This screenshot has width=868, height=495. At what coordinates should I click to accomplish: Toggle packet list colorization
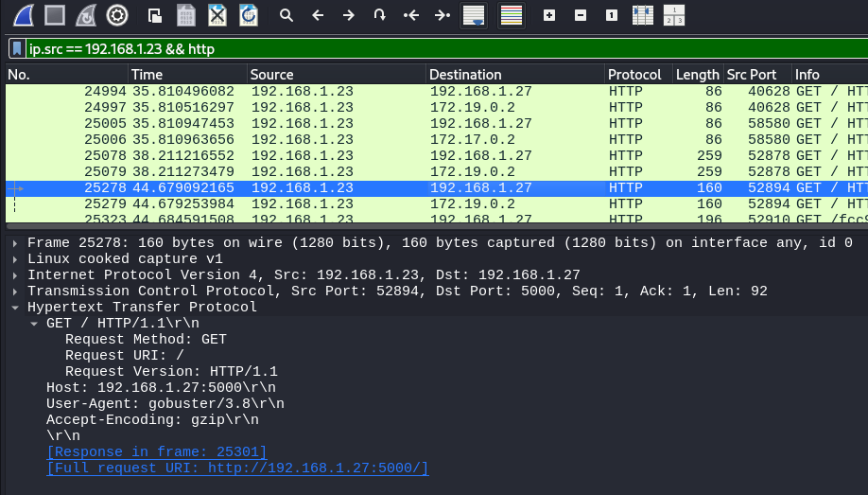coord(511,15)
